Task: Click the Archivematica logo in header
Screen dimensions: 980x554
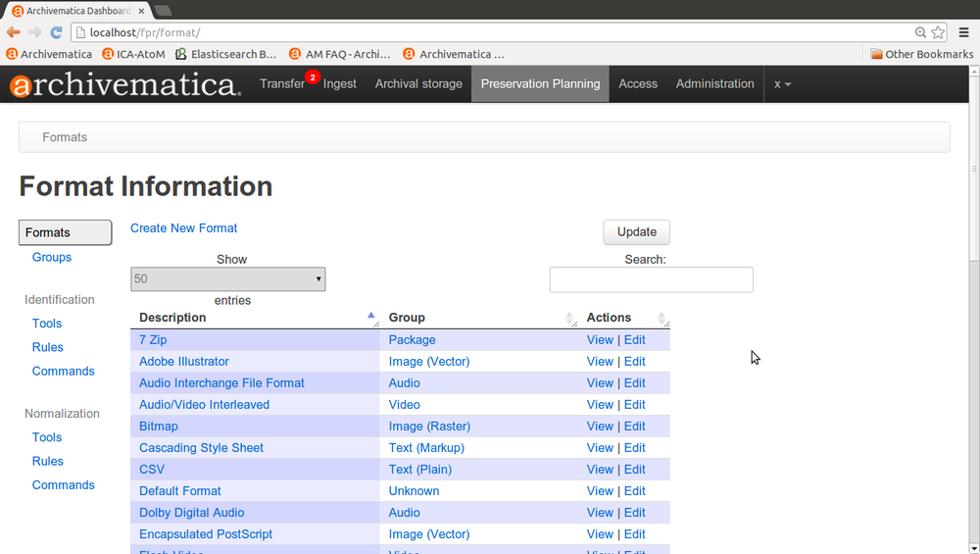Action: pos(124,84)
